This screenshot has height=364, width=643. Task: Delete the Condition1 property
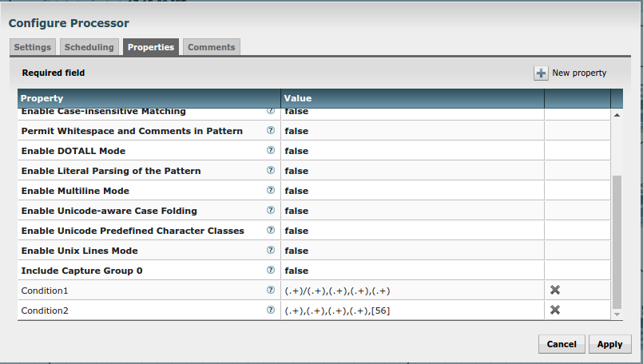click(555, 291)
